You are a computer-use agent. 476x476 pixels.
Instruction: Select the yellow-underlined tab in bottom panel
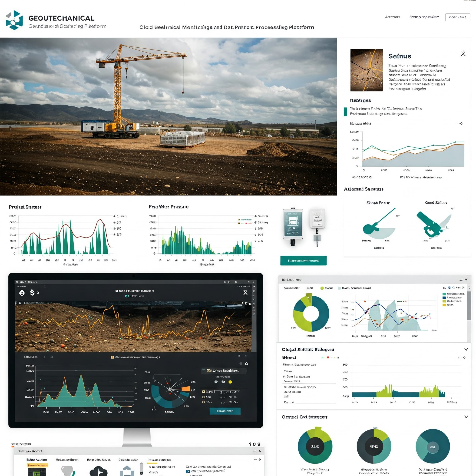pyautogui.click(x=160, y=460)
